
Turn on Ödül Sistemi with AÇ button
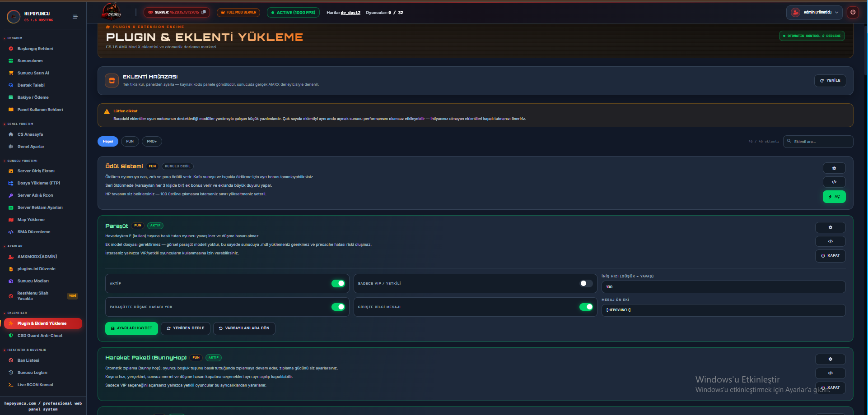coord(834,197)
